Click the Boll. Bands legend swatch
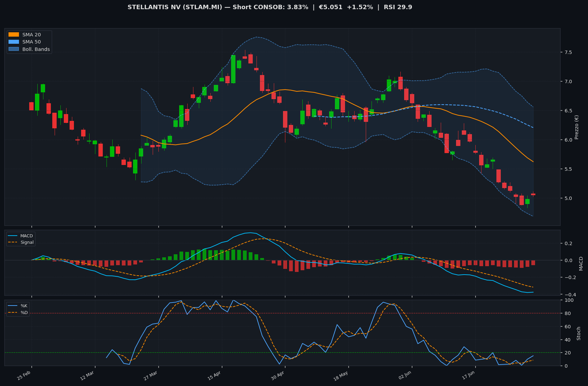 click(14, 49)
